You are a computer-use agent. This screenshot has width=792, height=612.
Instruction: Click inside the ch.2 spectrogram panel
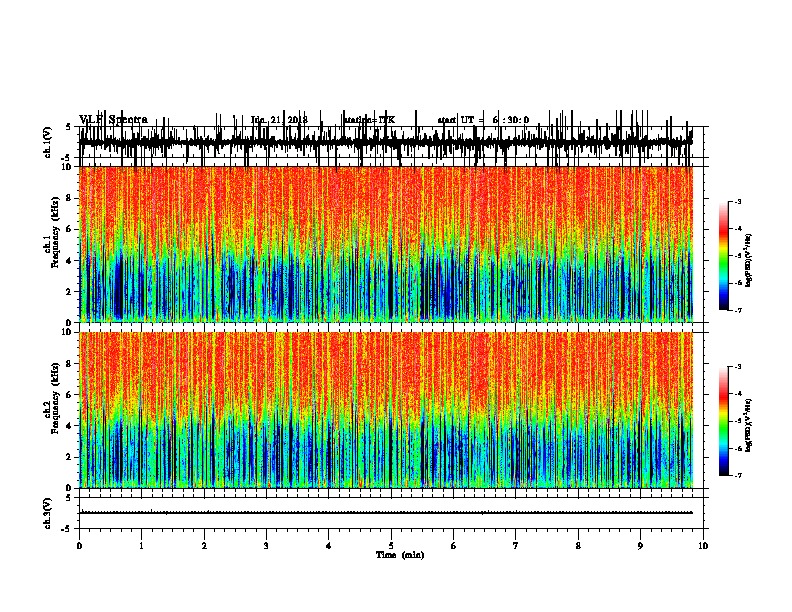coord(386,410)
